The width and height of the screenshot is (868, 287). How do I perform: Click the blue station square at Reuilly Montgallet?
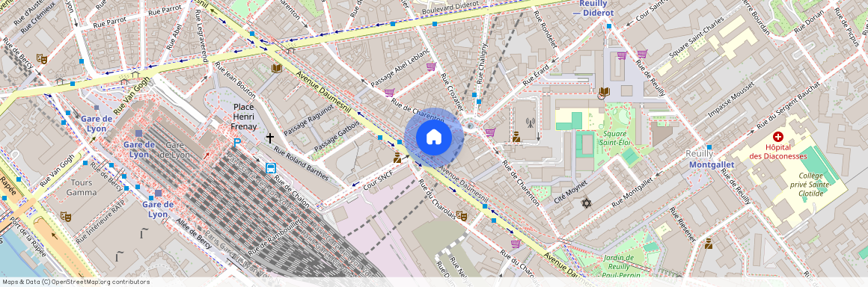click(x=709, y=147)
